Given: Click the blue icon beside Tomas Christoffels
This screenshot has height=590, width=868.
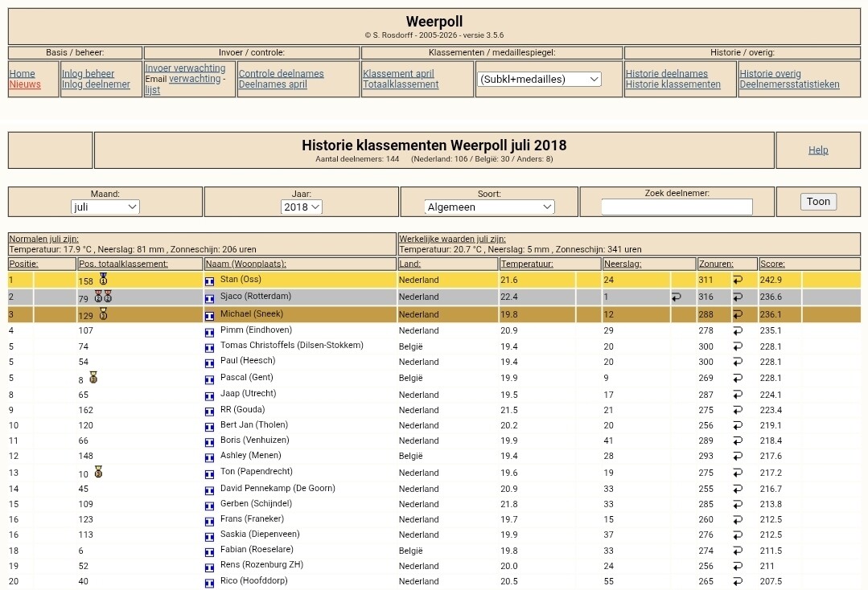Looking at the screenshot, I should click(210, 346).
